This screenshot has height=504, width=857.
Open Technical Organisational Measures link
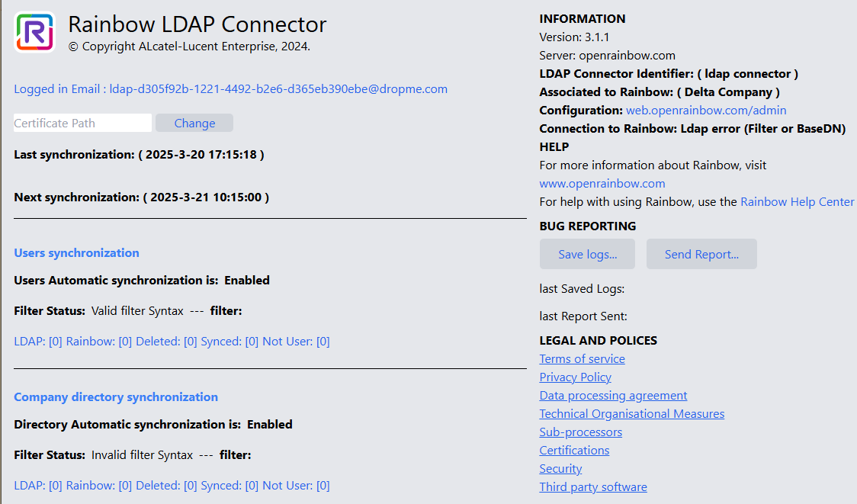click(x=632, y=414)
